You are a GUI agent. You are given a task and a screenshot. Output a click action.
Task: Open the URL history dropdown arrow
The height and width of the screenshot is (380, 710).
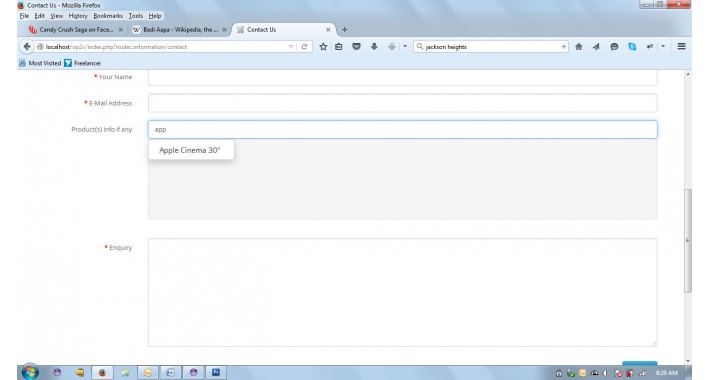click(x=291, y=47)
